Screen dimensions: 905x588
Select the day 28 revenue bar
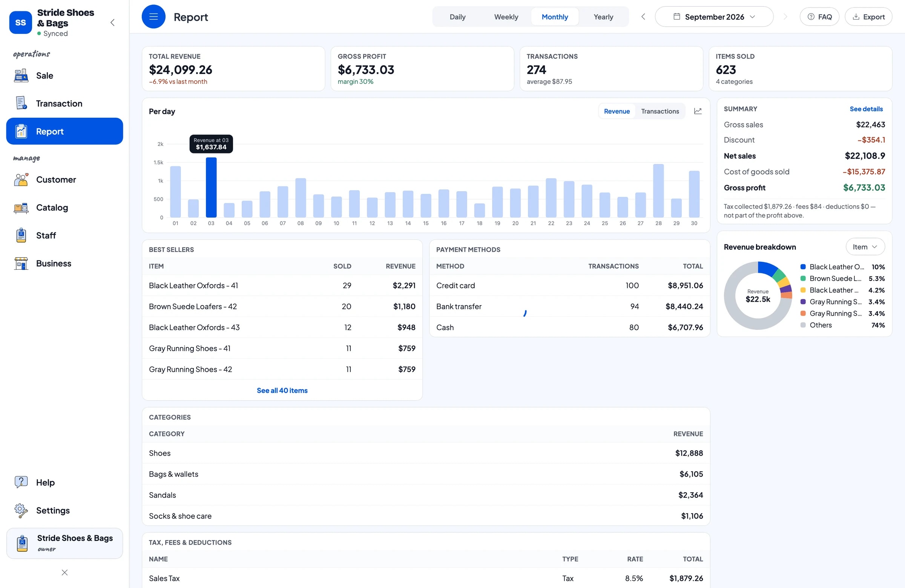(658, 191)
